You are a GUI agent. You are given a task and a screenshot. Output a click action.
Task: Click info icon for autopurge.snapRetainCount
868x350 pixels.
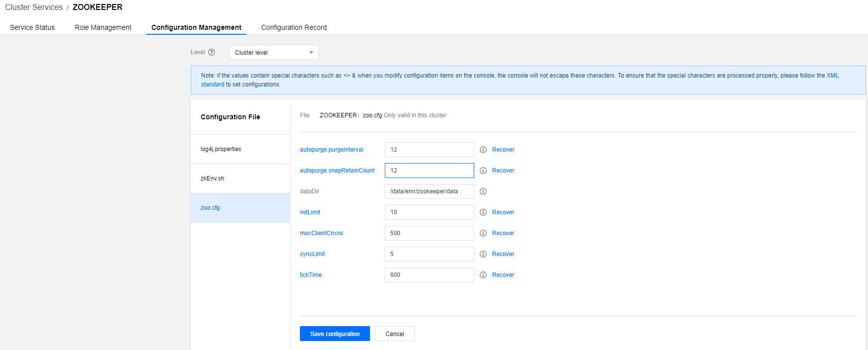coord(483,171)
